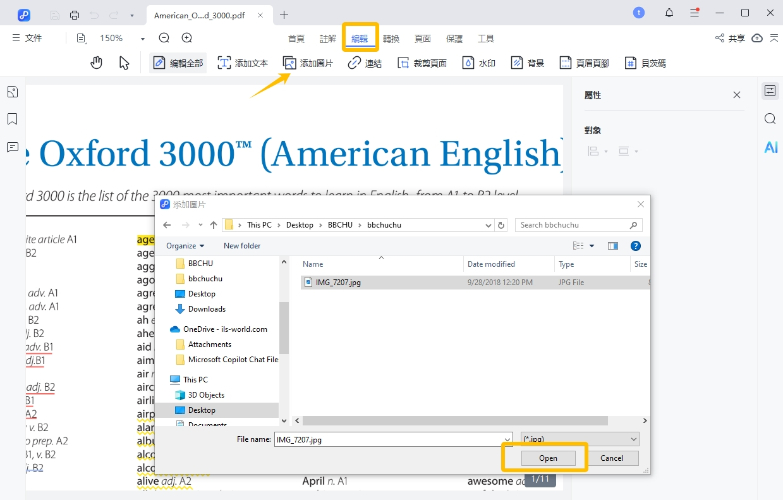Zoom in with the plus magnifier
This screenshot has height=500, width=783.
tap(187, 38)
